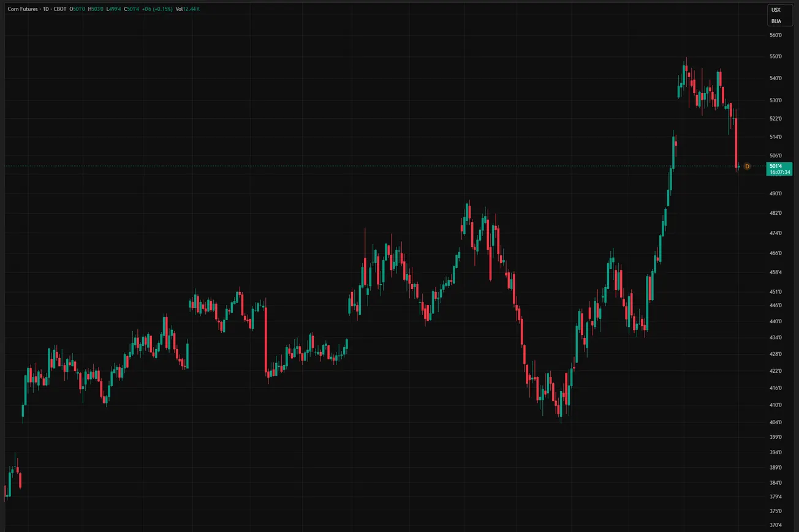Click the 458'4 price axis label
The image size is (799, 532).
click(x=776, y=272)
